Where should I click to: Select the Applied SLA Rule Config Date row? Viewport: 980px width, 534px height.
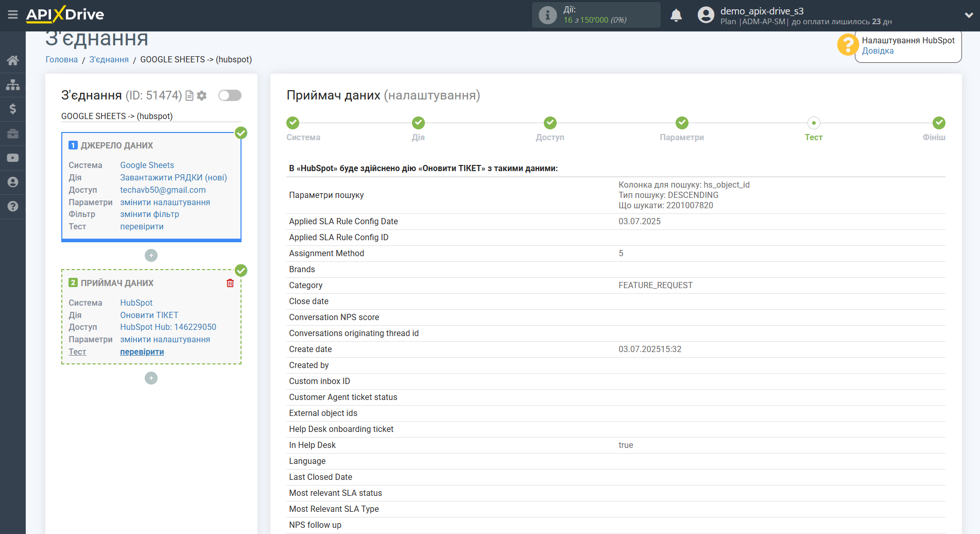tap(616, 221)
